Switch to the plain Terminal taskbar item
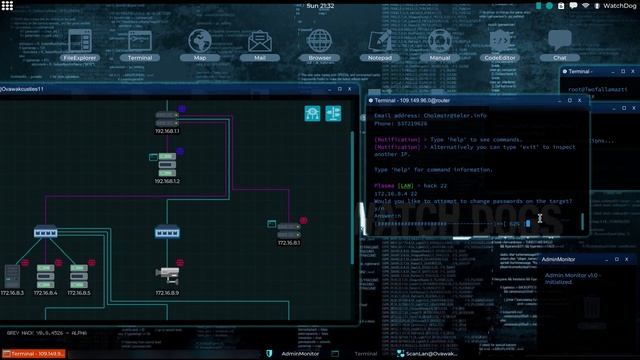The image size is (640, 360). pos(355,354)
